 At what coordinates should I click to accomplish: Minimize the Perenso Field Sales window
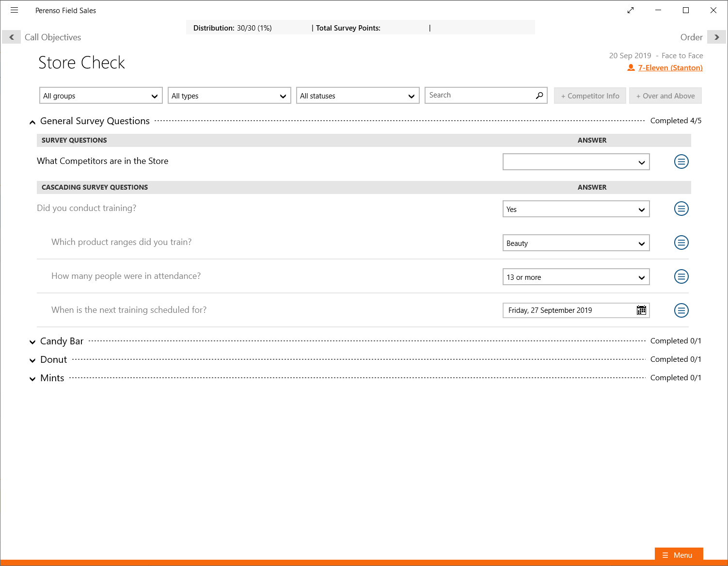pos(658,10)
